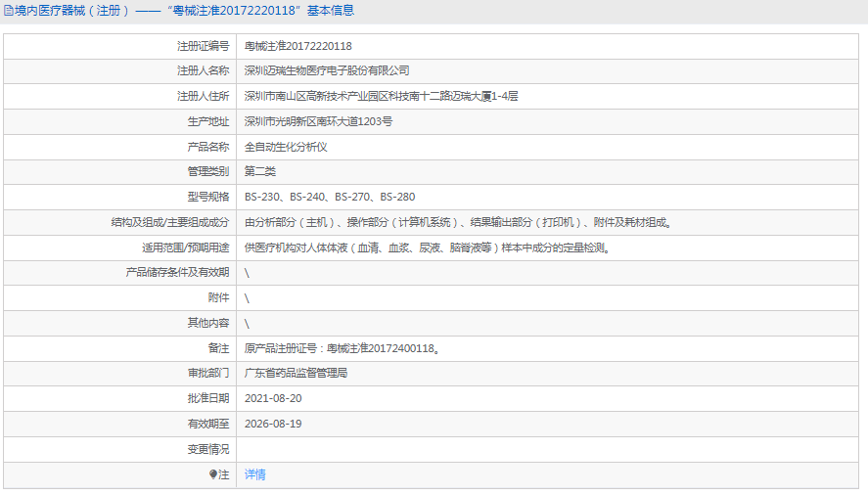This screenshot has width=868, height=495.
Task: Click the 其他内容 label
Action: tap(208, 324)
